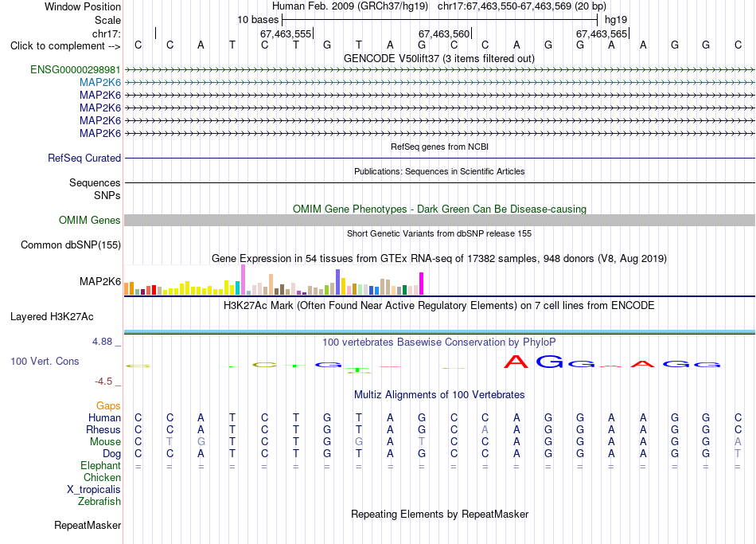Click the 'Click to complement -->' label
The image size is (756, 544).
[65, 46]
